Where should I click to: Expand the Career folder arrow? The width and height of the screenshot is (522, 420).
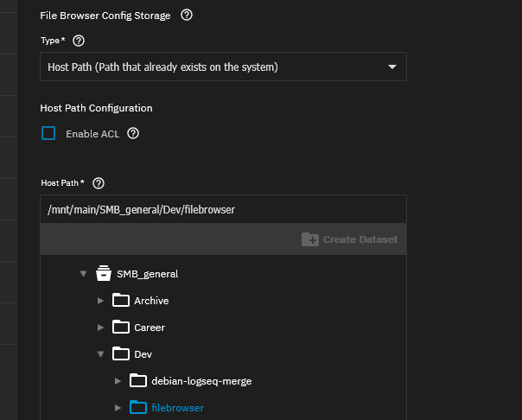pyautogui.click(x=100, y=328)
